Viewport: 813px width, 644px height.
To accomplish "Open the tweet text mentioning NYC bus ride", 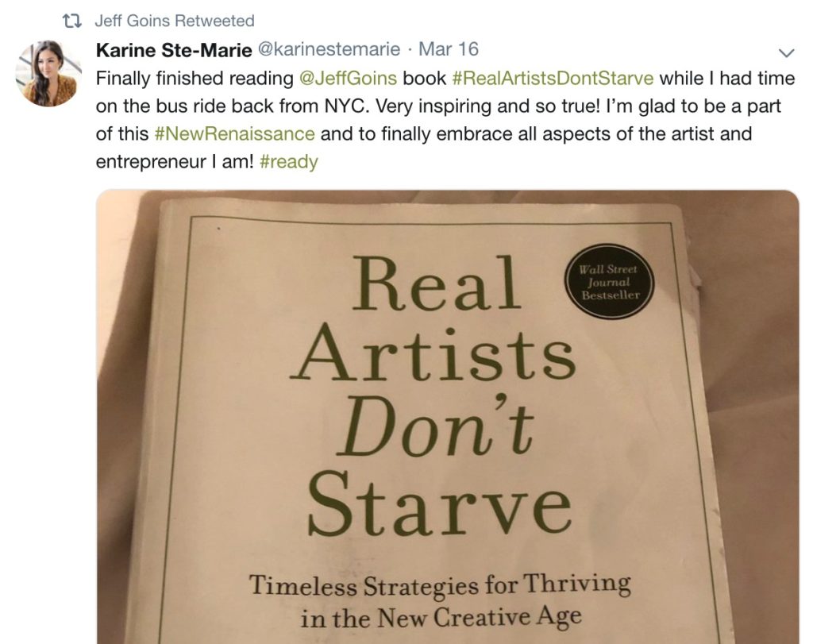I will [438, 106].
